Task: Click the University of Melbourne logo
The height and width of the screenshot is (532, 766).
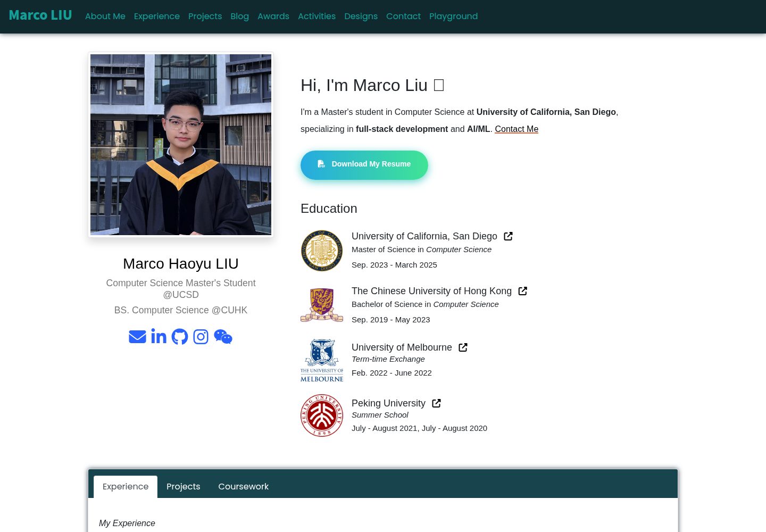Action: (322, 360)
